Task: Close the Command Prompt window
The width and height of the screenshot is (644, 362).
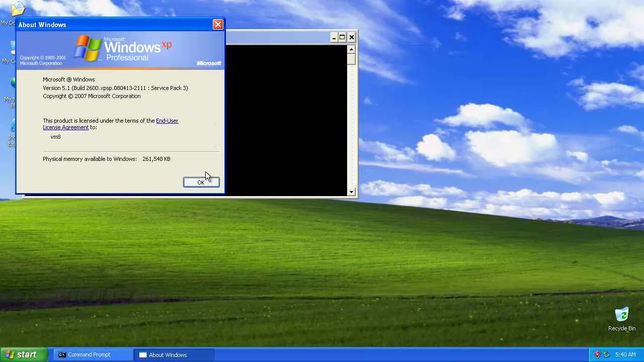Action: [351, 37]
